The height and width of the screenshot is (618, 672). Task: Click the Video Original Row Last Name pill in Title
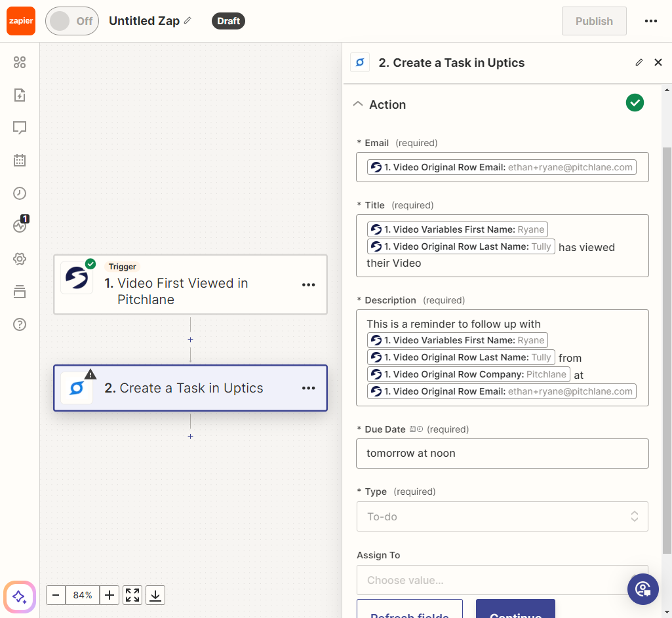(x=461, y=246)
